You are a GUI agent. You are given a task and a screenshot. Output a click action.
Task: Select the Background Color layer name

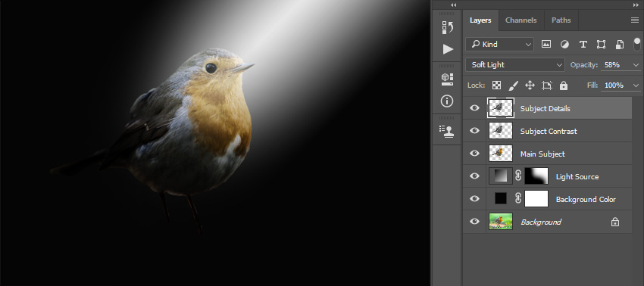586,200
